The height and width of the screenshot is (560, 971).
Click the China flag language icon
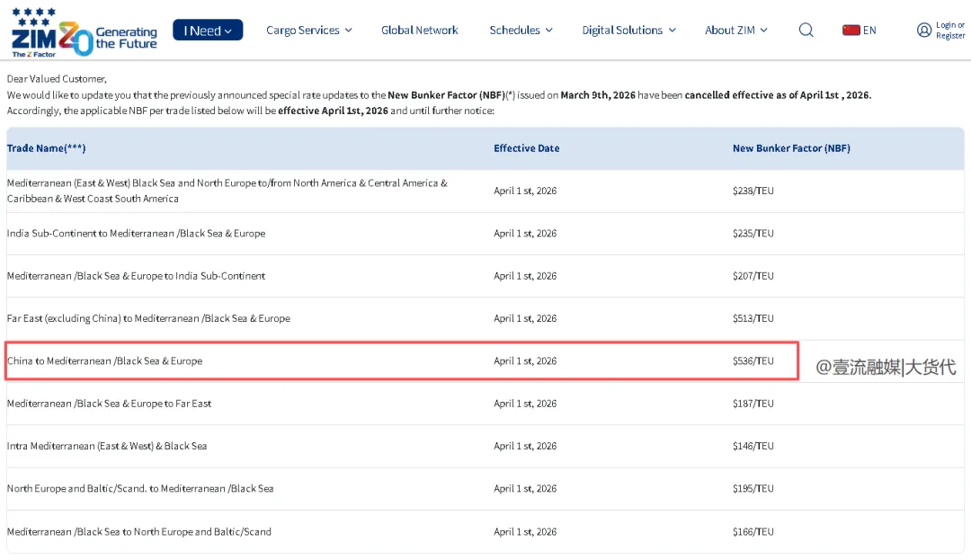click(x=851, y=31)
